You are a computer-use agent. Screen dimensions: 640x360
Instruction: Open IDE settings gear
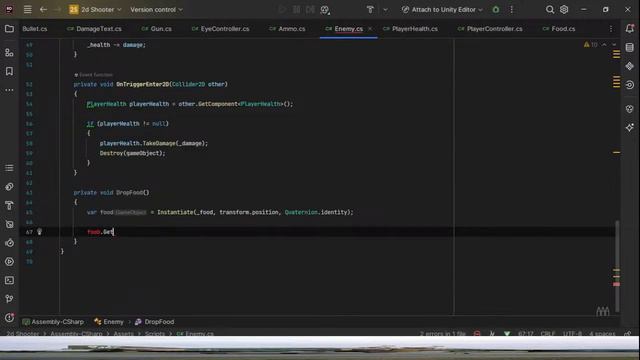[x=564, y=9]
